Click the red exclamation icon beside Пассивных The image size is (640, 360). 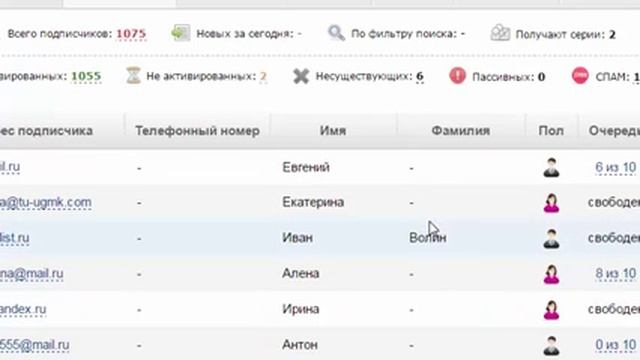[x=457, y=76]
